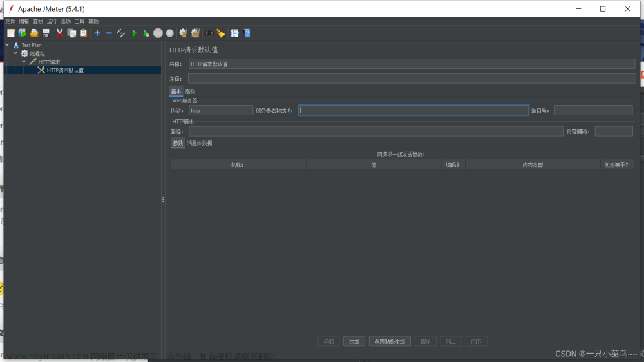644x362 pixels.
Task: Click the HTTP请求 pipette icon in tree
Action: pos(33,62)
